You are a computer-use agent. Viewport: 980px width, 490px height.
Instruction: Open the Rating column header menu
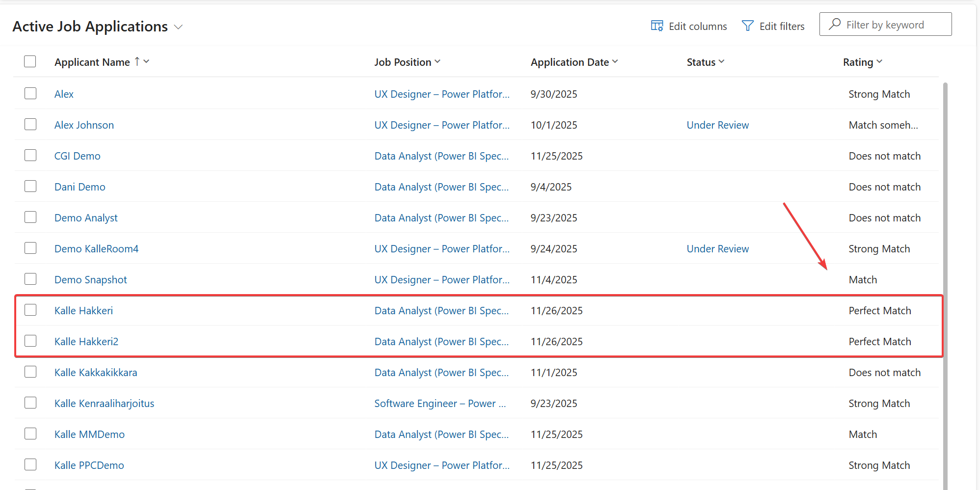pos(879,62)
